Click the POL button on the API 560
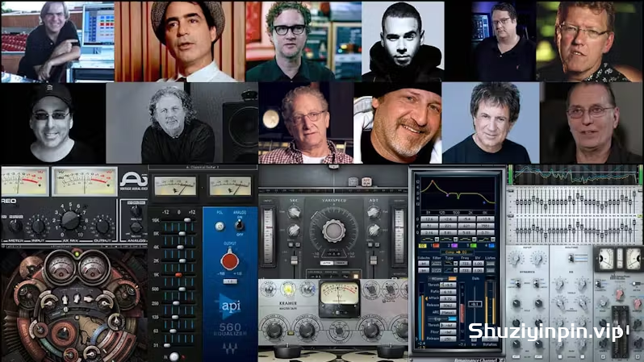Viewport: 644px width, 362px height. [220, 226]
